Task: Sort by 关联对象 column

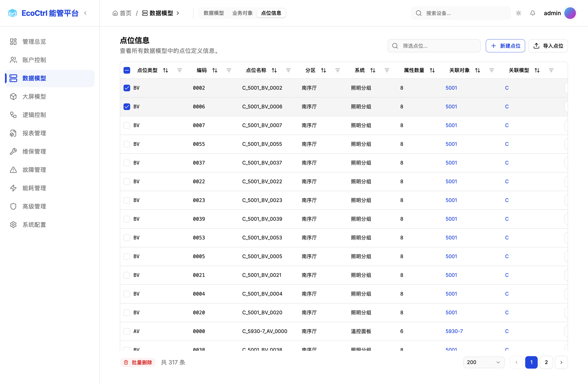Action: click(x=478, y=71)
